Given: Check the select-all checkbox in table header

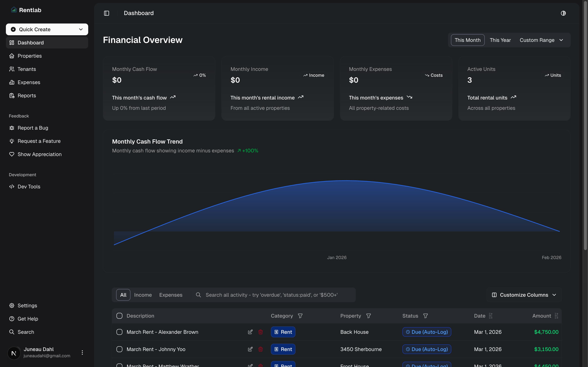Looking at the screenshot, I should pos(119,316).
